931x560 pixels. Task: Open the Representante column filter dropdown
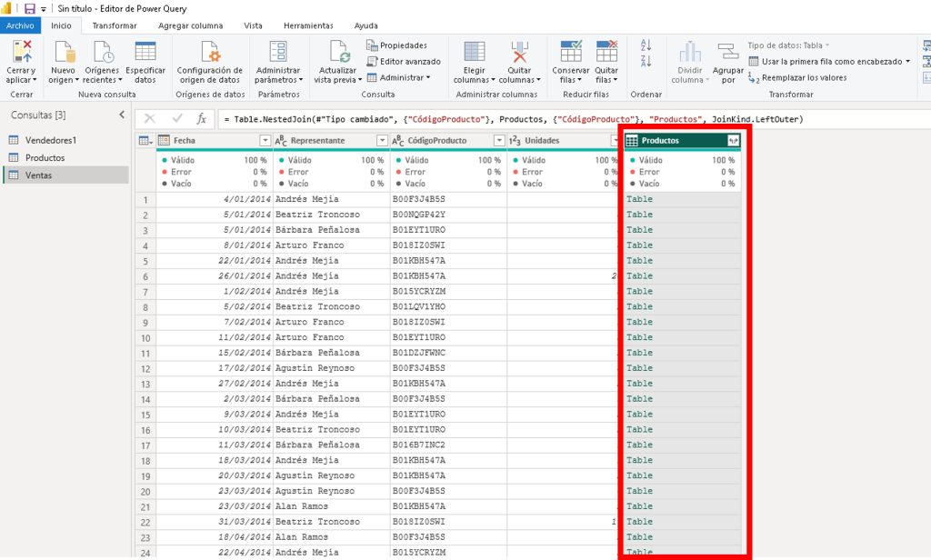(382, 141)
